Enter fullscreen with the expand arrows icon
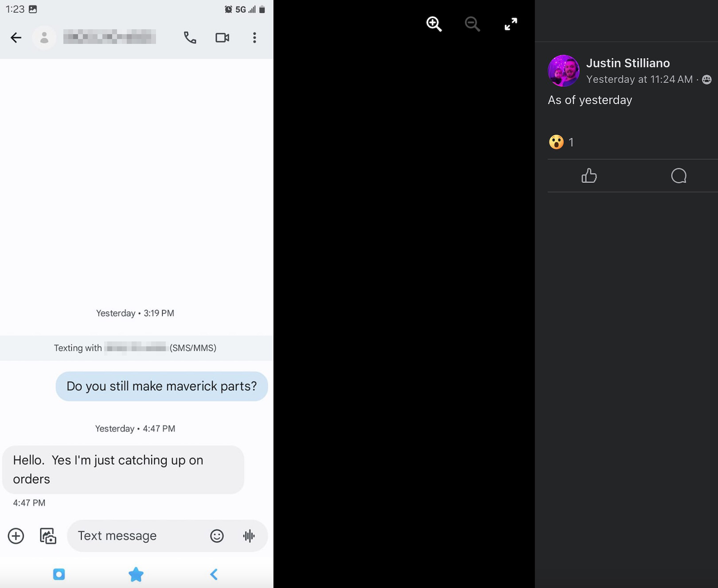 (511, 24)
